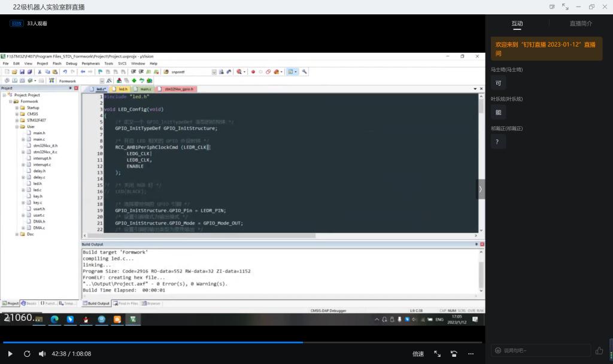Screen dimensions: 613x364
Task: Click the replay/restart video icon
Action: click(x=27, y=354)
